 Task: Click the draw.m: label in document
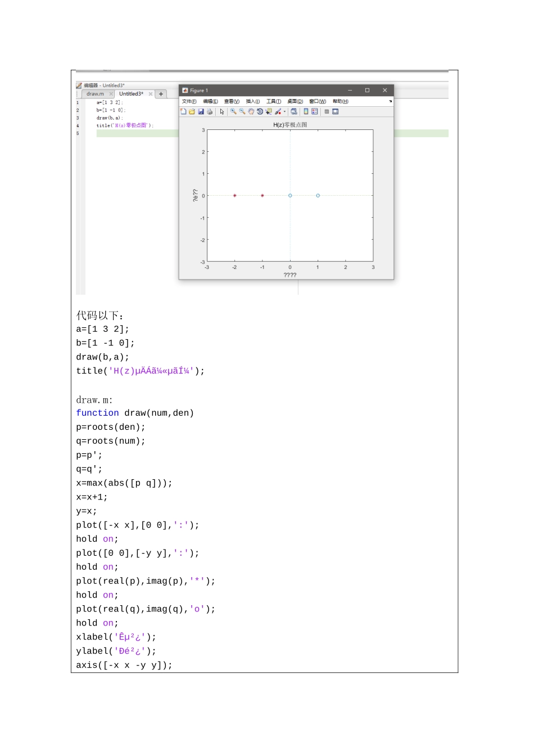point(94,400)
